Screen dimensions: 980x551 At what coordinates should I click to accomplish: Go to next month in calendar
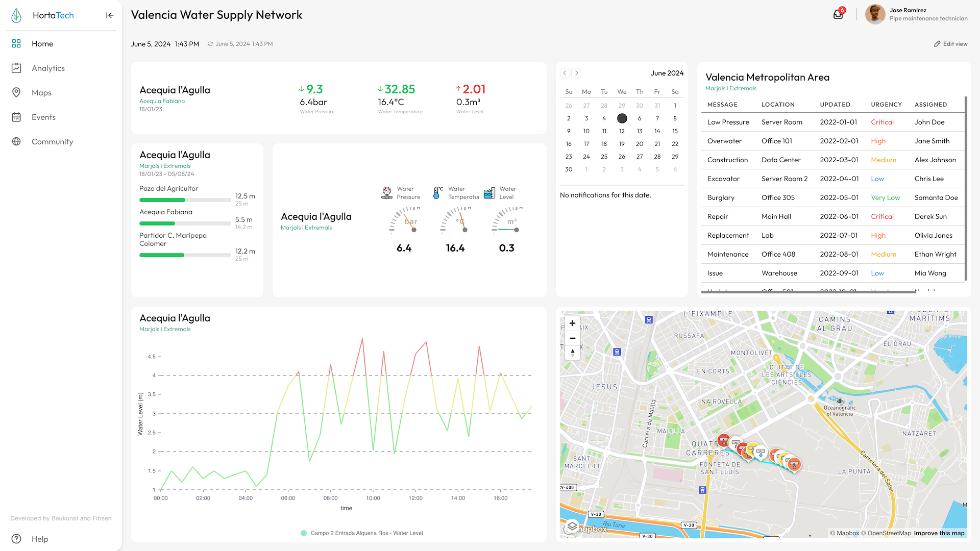coord(576,73)
